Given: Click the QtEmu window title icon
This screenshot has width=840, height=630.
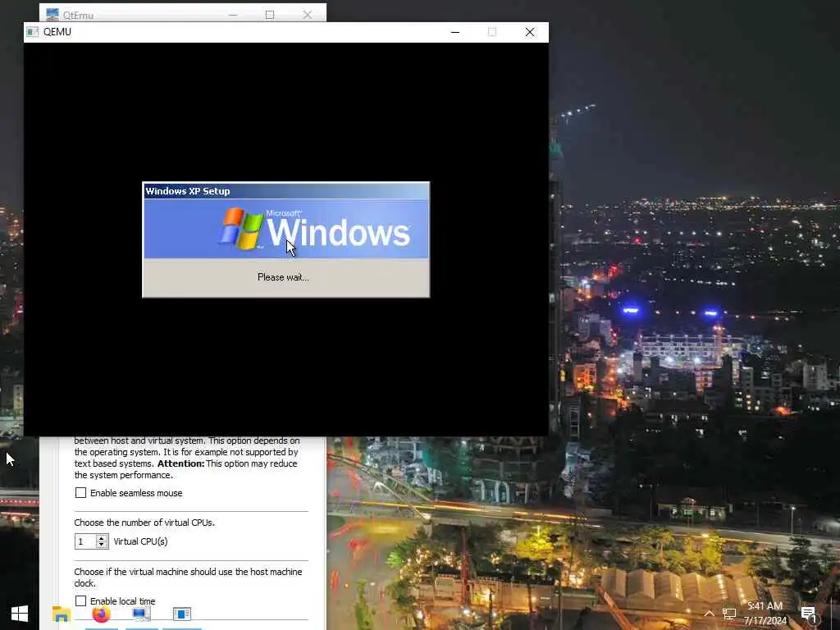Looking at the screenshot, I should click(x=52, y=15).
